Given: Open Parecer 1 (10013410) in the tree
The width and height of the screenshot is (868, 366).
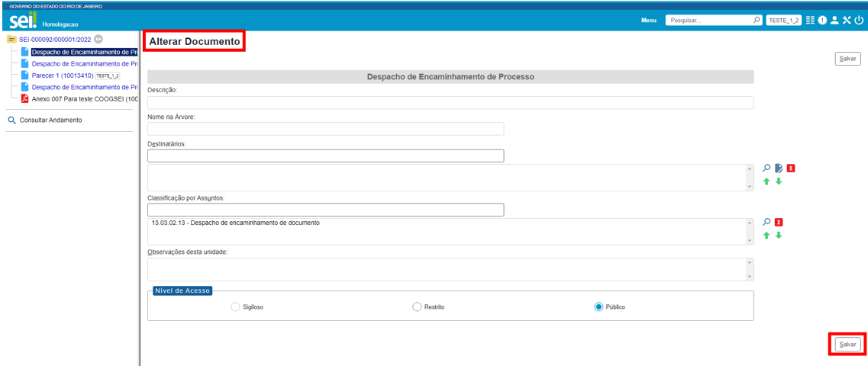Looking at the screenshot, I should point(62,75).
